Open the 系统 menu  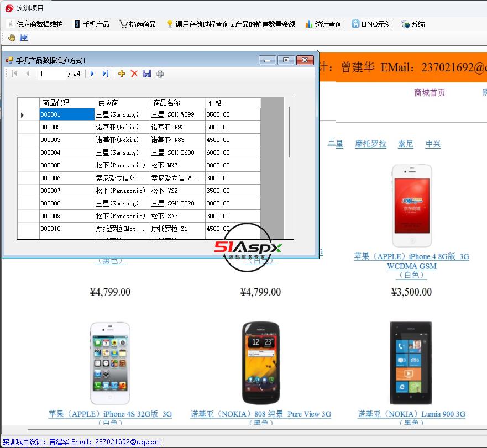coord(413,24)
